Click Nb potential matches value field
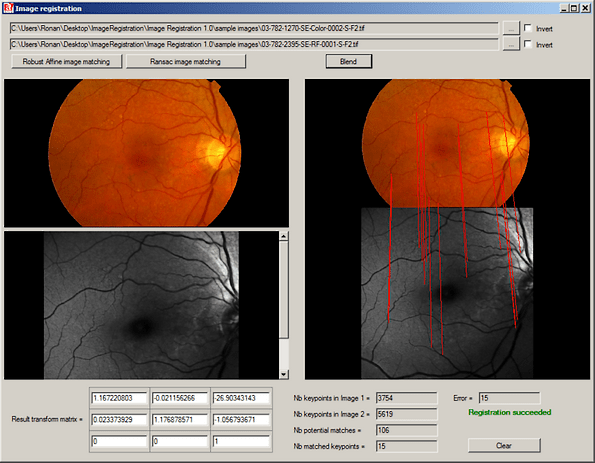 tap(407, 430)
